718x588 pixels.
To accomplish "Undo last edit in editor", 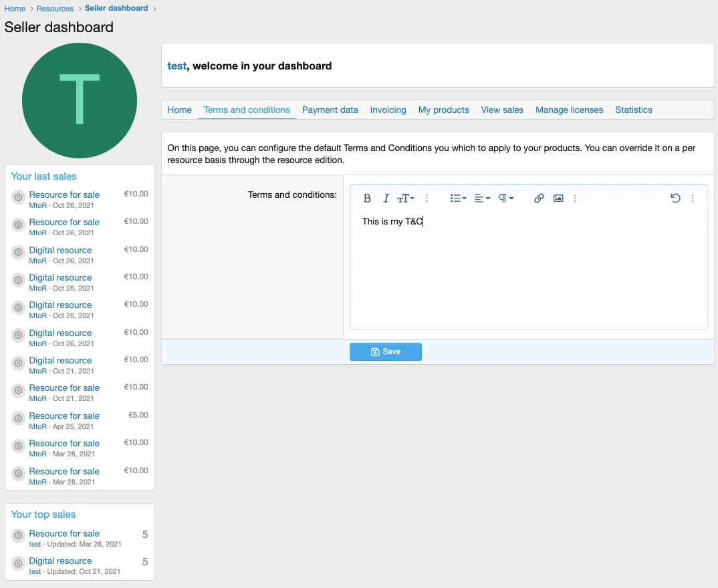I will (x=675, y=198).
